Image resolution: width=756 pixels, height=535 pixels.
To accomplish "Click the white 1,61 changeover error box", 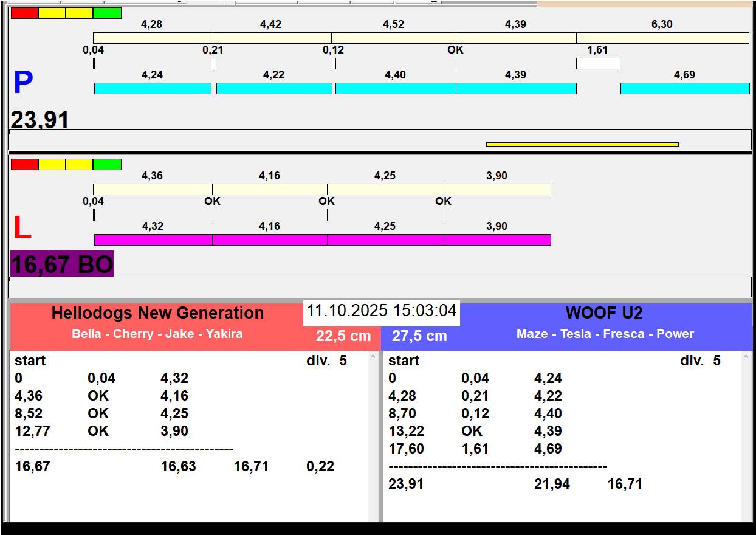I will point(598,63).
